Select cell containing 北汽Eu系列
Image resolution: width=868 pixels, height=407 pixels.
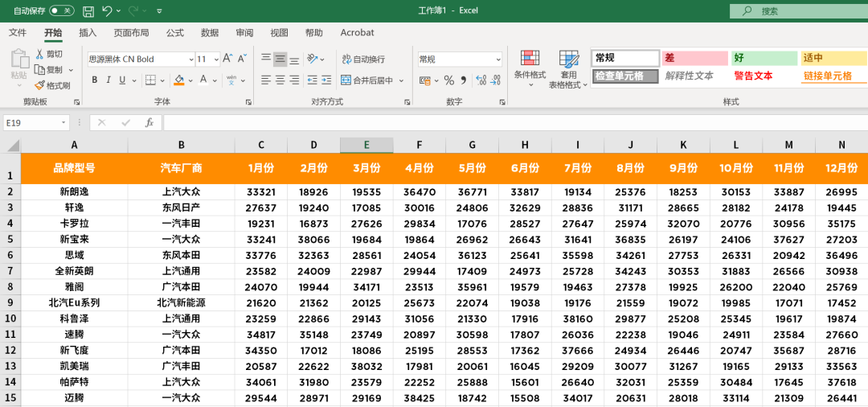(x=74, y=303)
